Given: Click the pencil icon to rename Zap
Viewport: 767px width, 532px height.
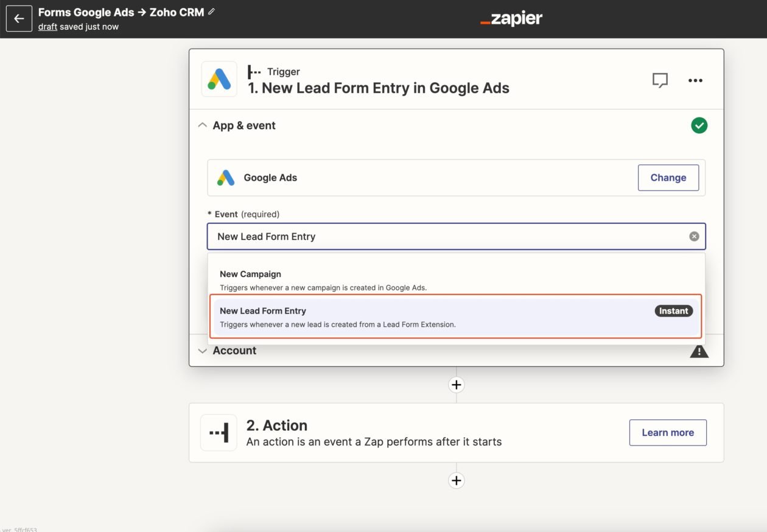Looking at the screenshot, I should click(212, 12).
